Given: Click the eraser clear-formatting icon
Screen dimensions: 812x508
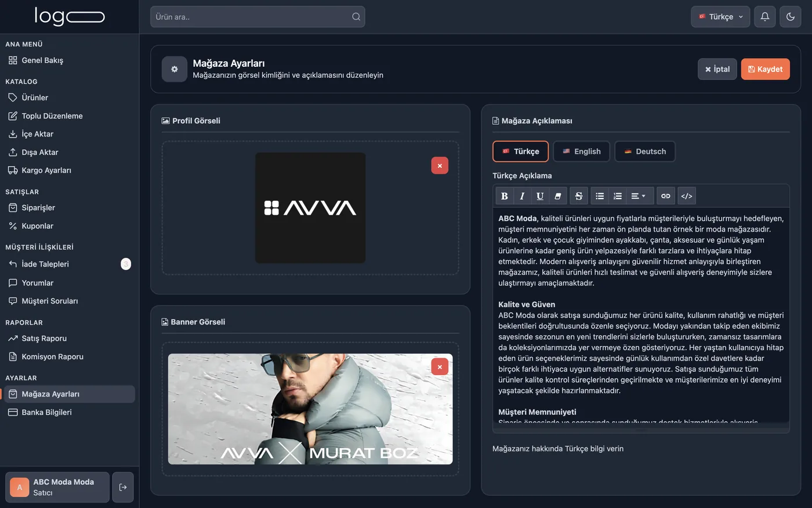Looking at the screenshot, I should pos(557,196).
